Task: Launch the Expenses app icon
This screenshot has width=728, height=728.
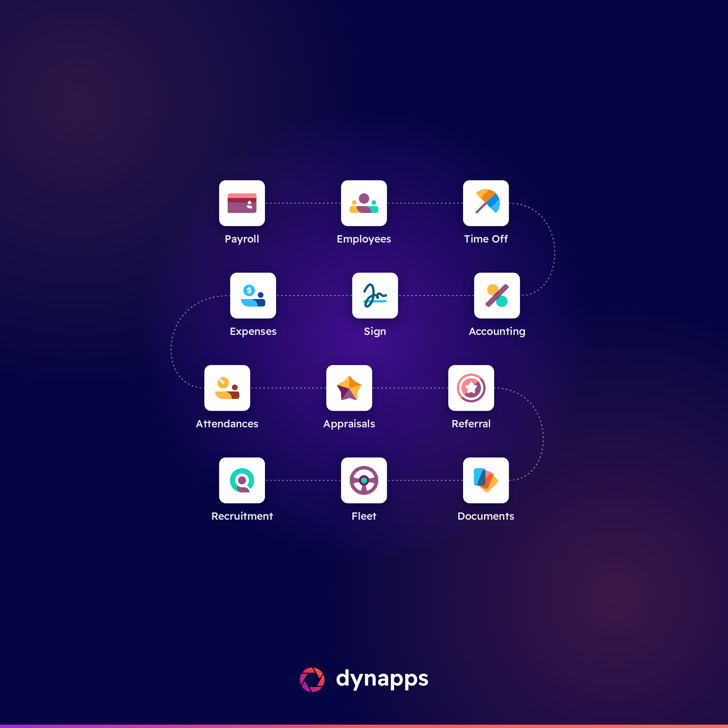Action: pos(253,295)
